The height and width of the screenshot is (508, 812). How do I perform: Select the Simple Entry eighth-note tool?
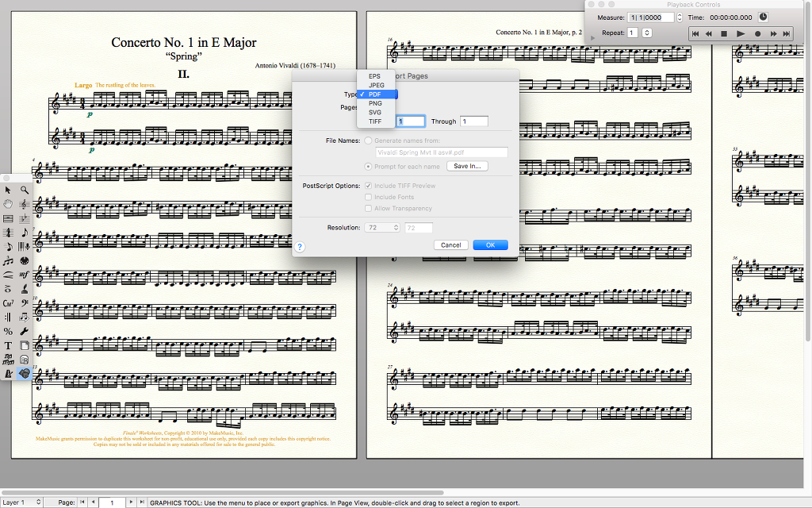pos(25,233)
